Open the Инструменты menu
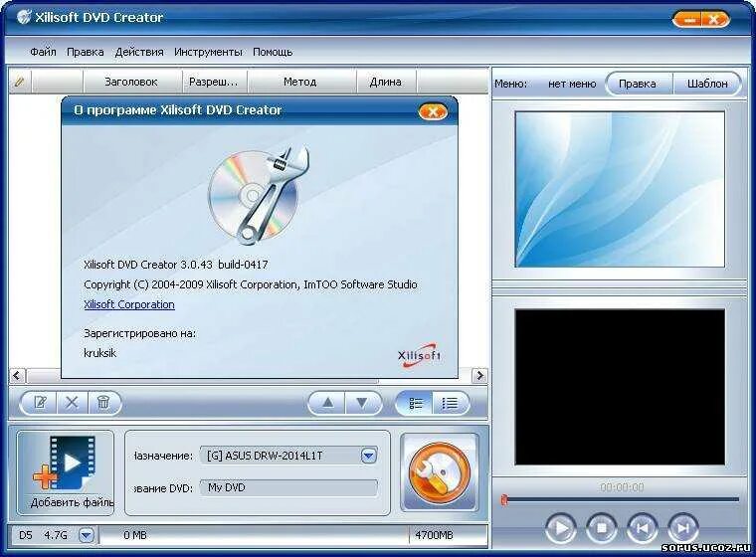Viewport: 756px width, 557px height. coord(208,52)
